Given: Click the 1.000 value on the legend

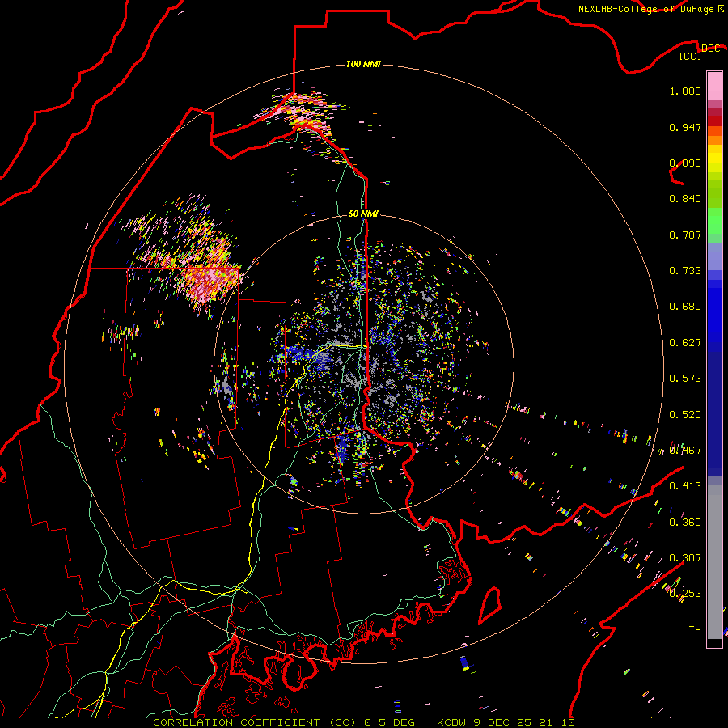Looking at the screenshot, I should click(685, 91).
